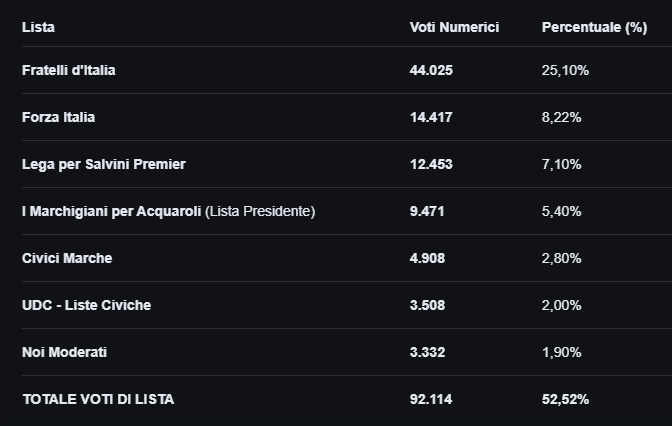The width and height of the screenshot is (672, 426).
Task: Click the 2,80% percentage value
Action: coord(560,258)
